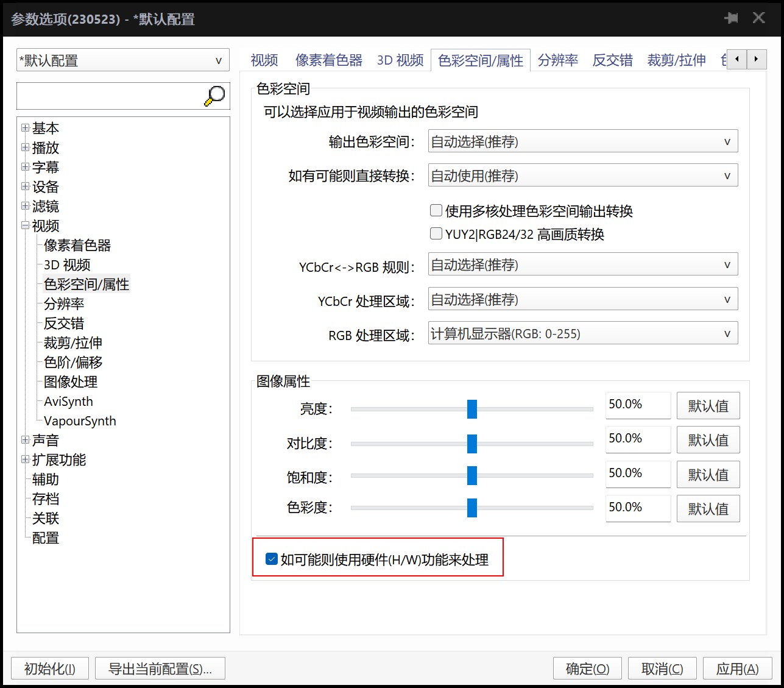Pin the preferences window with pushpin icon

point(731,18)
